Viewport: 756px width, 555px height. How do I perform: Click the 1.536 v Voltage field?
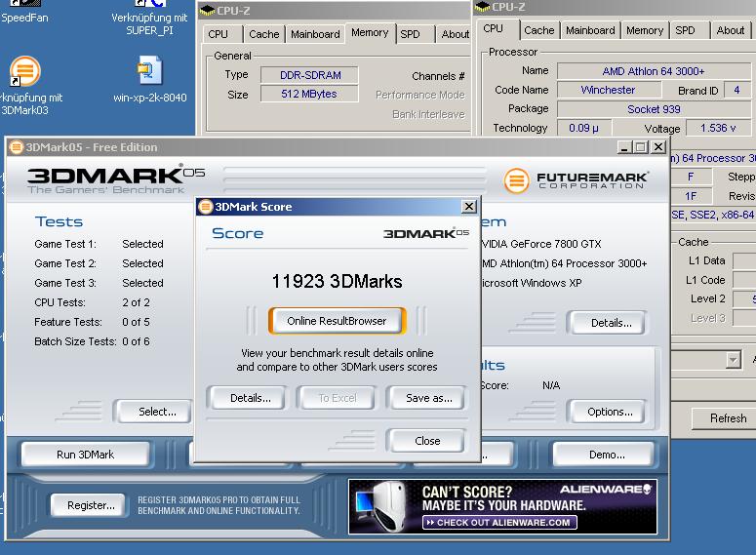718,128
